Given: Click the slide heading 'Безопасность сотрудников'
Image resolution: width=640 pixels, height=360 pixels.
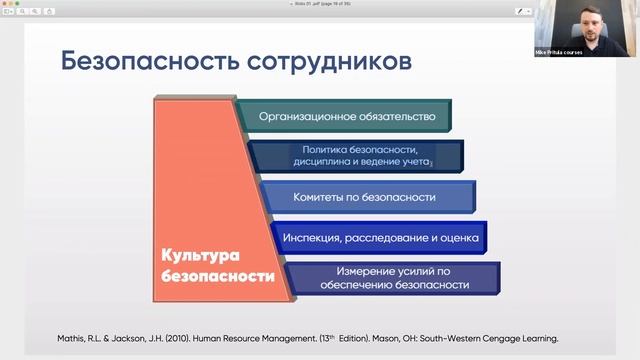Looking at the screenshot, I should [x=236, y=61].
